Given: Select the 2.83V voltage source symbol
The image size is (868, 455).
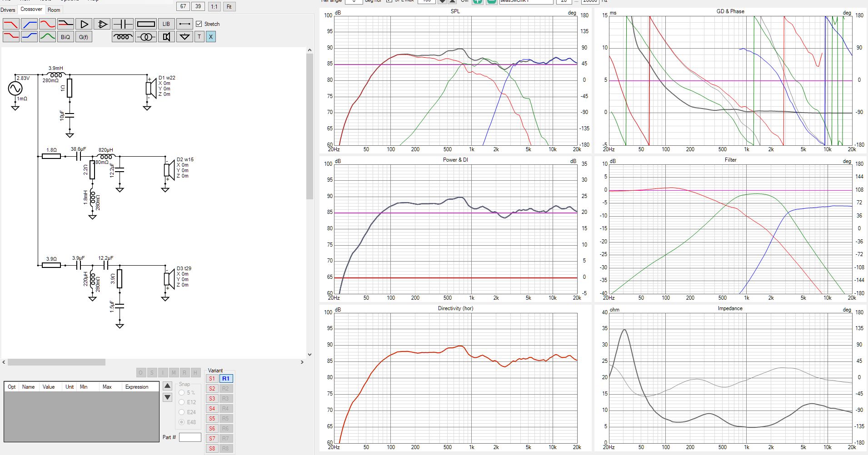Looking at the screenshot, I should [15, 88].
